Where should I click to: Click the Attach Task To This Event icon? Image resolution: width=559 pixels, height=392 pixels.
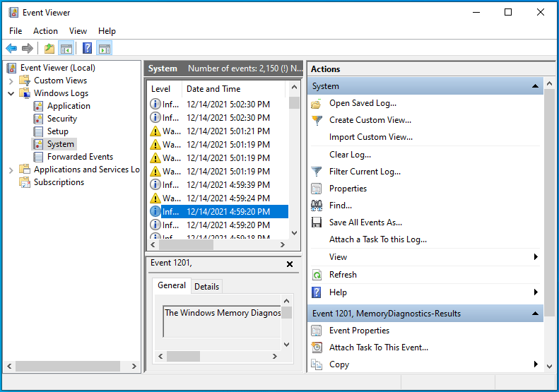[317, 348]
